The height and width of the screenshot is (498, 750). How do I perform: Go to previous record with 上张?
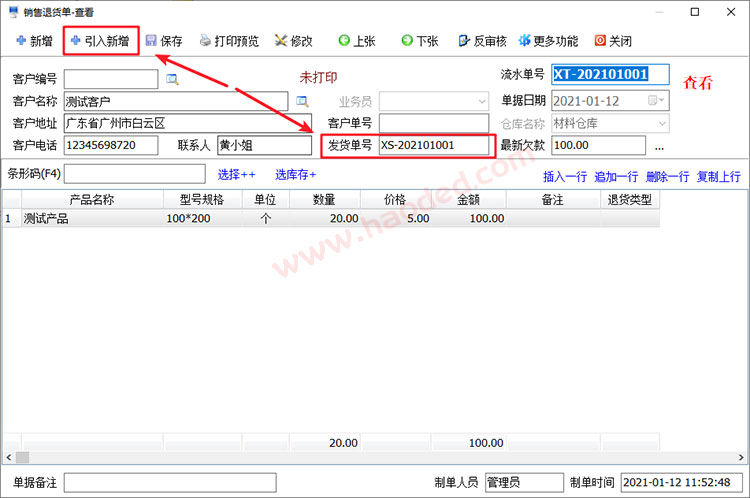[x=356, y=41]
